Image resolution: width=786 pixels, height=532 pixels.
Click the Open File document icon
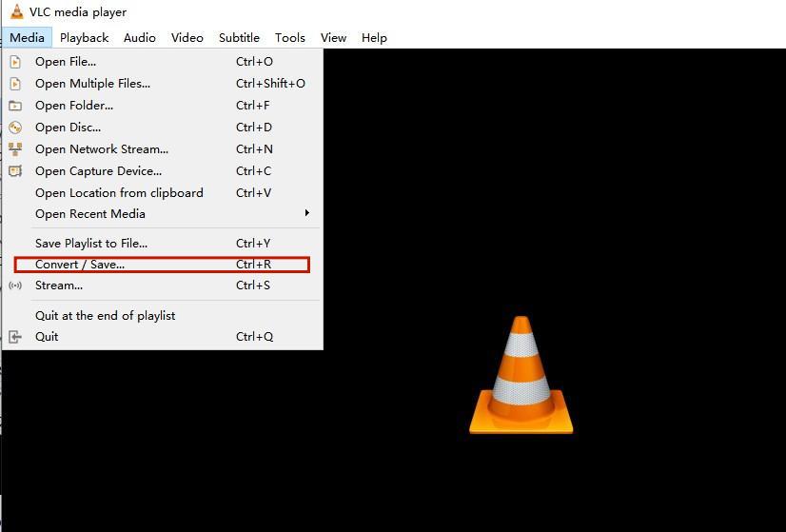(15, 62)
